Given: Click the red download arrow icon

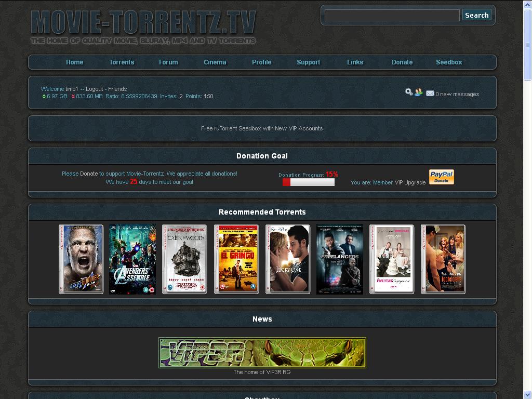Looking at the screenshot, I should click(73, 96).
